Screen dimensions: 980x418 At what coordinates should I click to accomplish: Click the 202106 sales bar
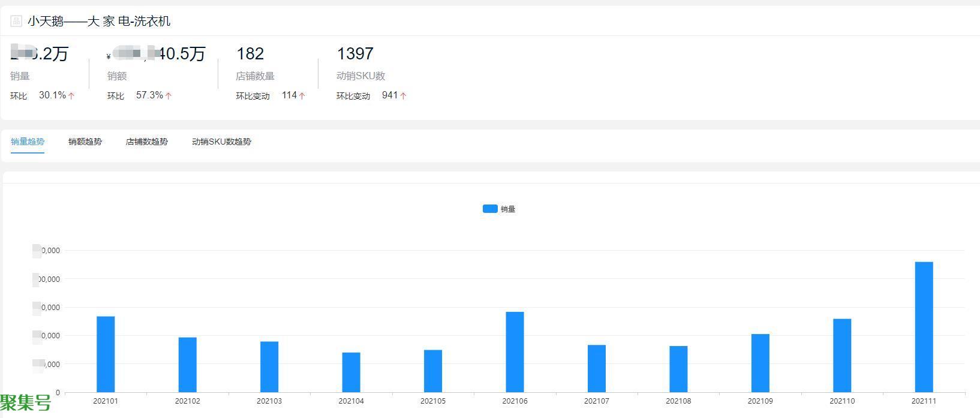click(515, 352)
